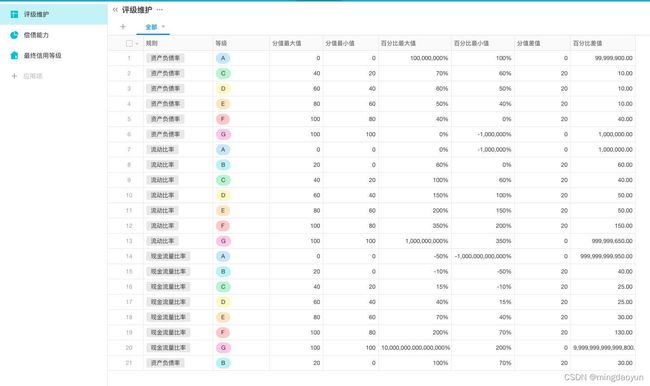The width and height of the screenshot is (650, 386).
Task: Select the grade E badge in row 4
Action: coord(223,104)
